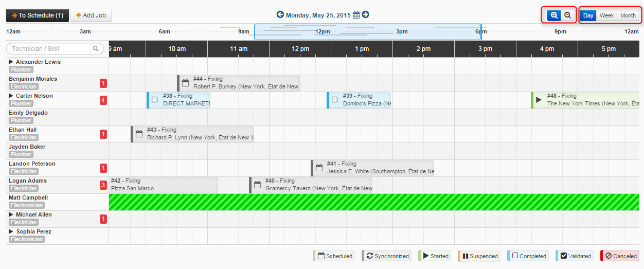The width and height of the screenshot is (644, 269).
Task: Expand Carter Nelson row
Action: click(11, 96)
